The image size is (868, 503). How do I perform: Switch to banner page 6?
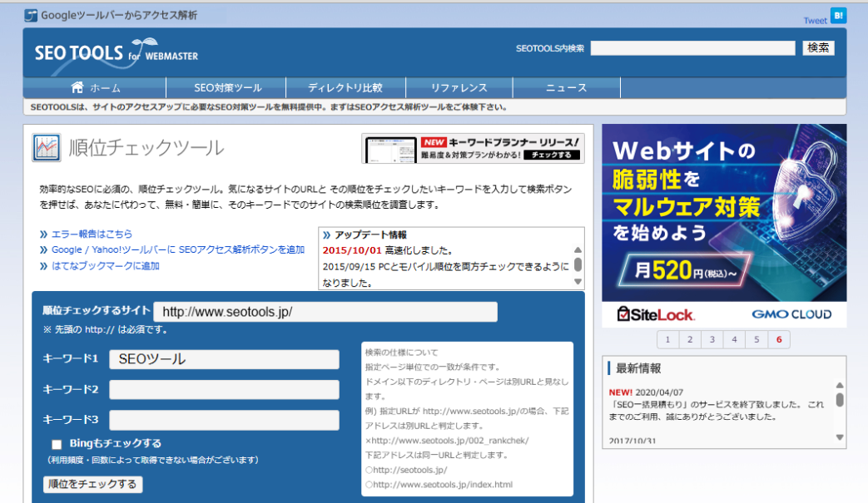tap(778, 339)
